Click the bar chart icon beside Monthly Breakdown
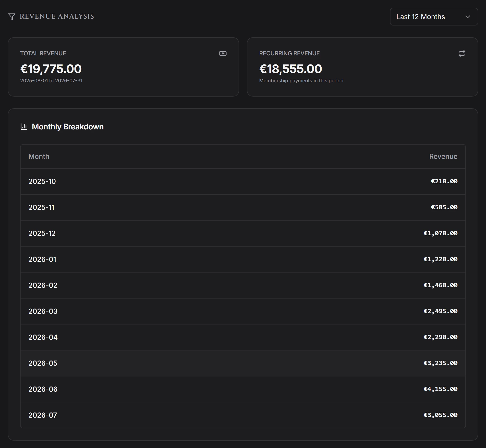The height and width of the screenshot is (448, 486). [x=24, y=126]
